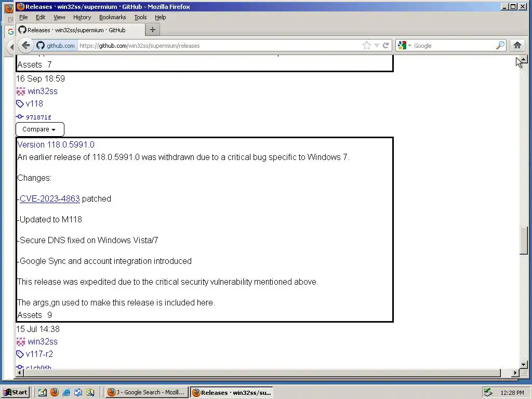Click '-Updated to M118' text
The height and width of the screenshot is (399, 532).
[x=49, y=220]
